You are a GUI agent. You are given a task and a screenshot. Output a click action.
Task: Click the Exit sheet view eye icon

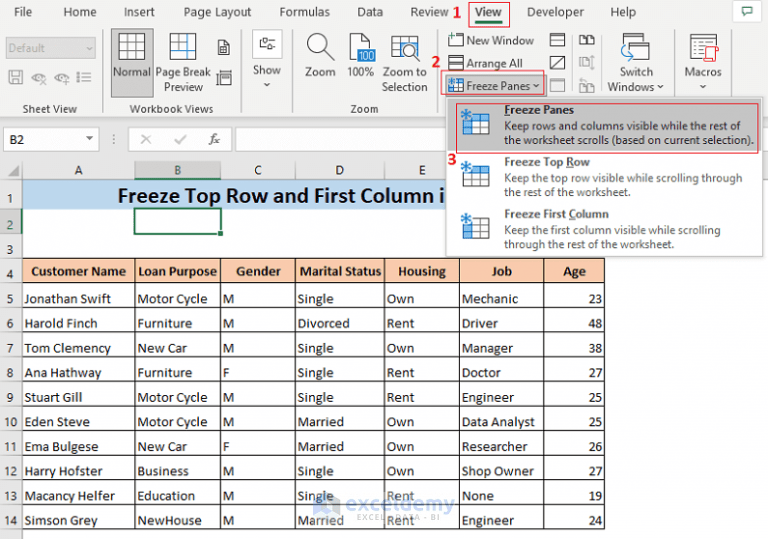click(x=39, y=77)
